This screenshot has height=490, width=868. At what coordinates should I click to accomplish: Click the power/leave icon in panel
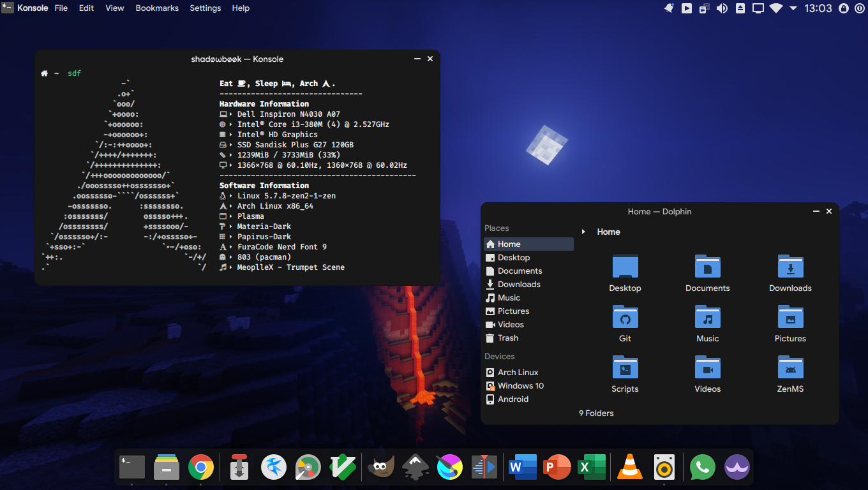click(858, 8)
